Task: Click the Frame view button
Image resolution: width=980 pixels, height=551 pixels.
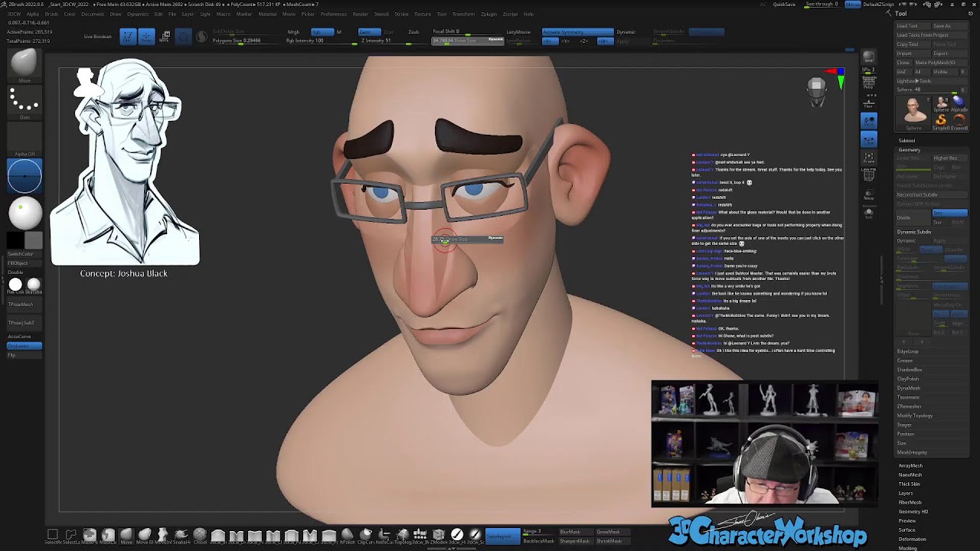Action: click(868, 158)
